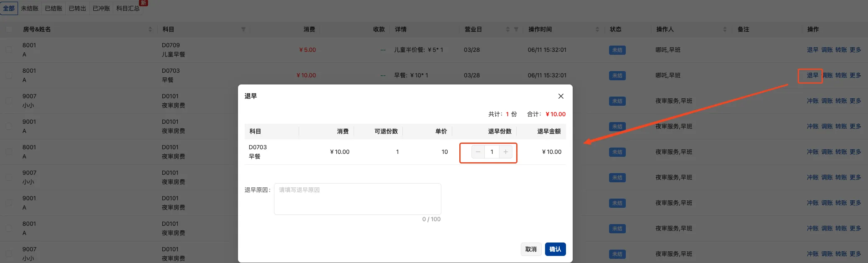The image size is (868, 263).
Task: Open 更多 menu in D0703 早餐 row
Action: pos(855,75)
